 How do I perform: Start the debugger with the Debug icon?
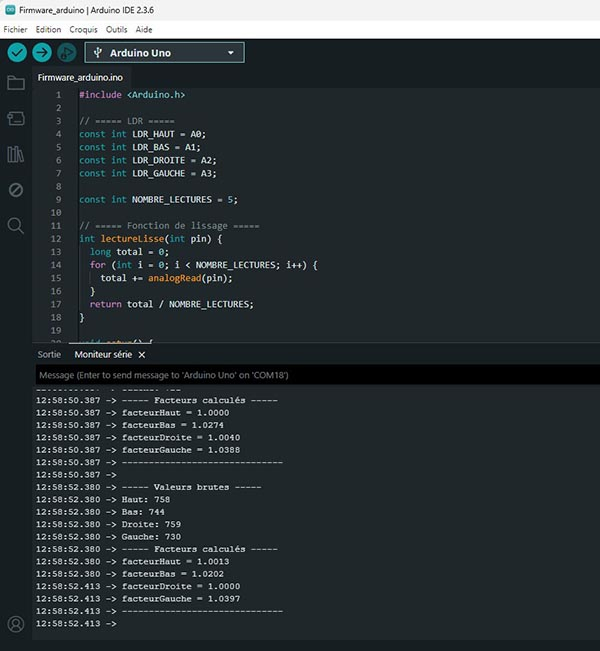(67, 52)
